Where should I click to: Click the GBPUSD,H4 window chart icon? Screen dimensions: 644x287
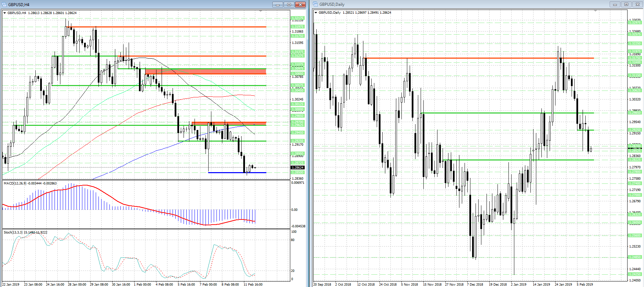point(4,4)
